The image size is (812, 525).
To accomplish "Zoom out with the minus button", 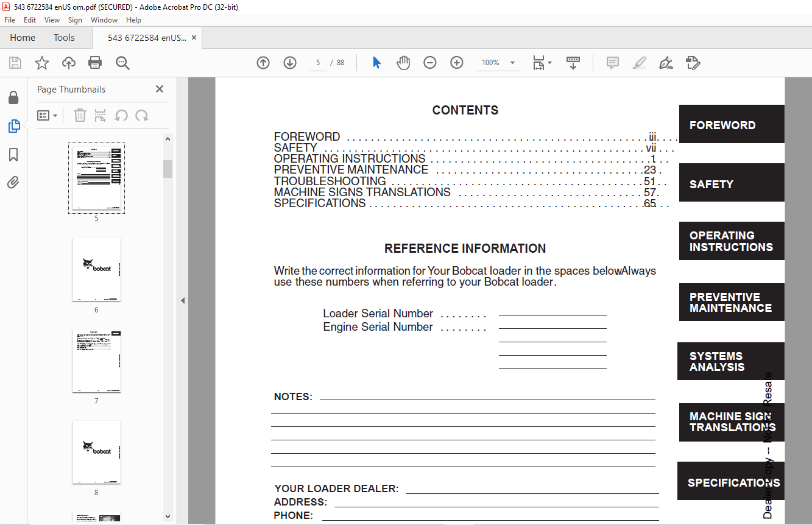I will (430, 63).
